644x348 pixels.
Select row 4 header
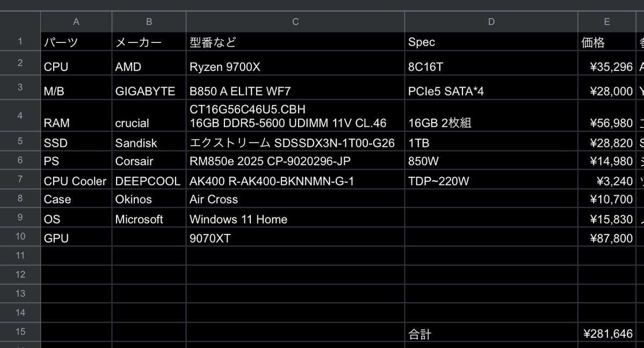click(20, 116)
